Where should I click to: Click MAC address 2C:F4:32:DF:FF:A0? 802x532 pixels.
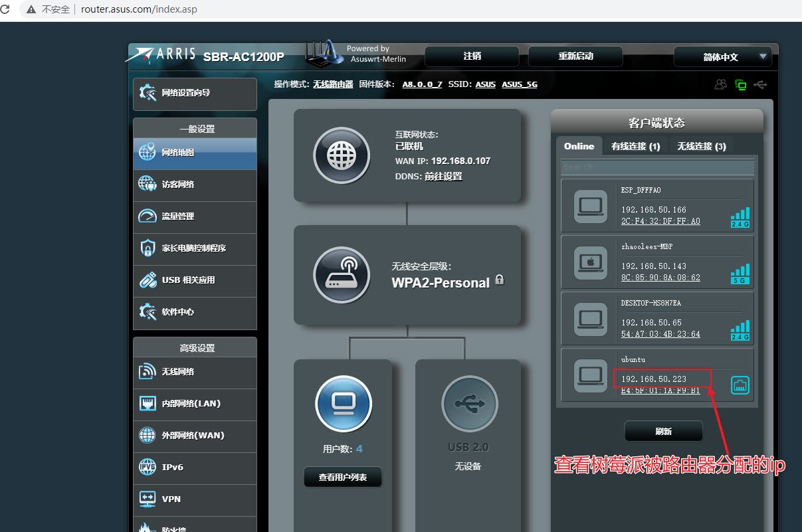[x=660, y=221]
